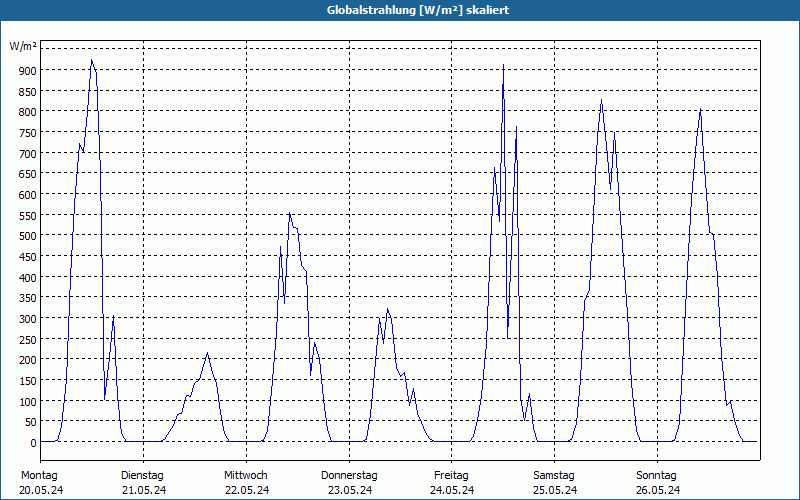Click the 200 y-axis label
This screenshot has width=800, height=500.
coord(29,360)
